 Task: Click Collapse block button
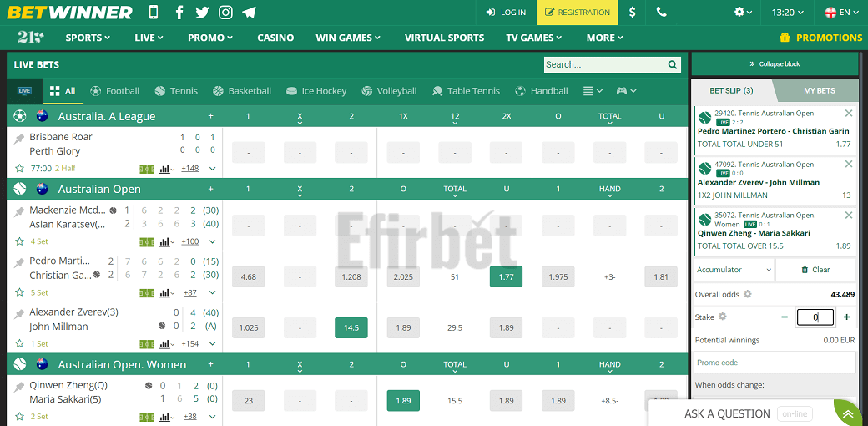tap(774, 64)
